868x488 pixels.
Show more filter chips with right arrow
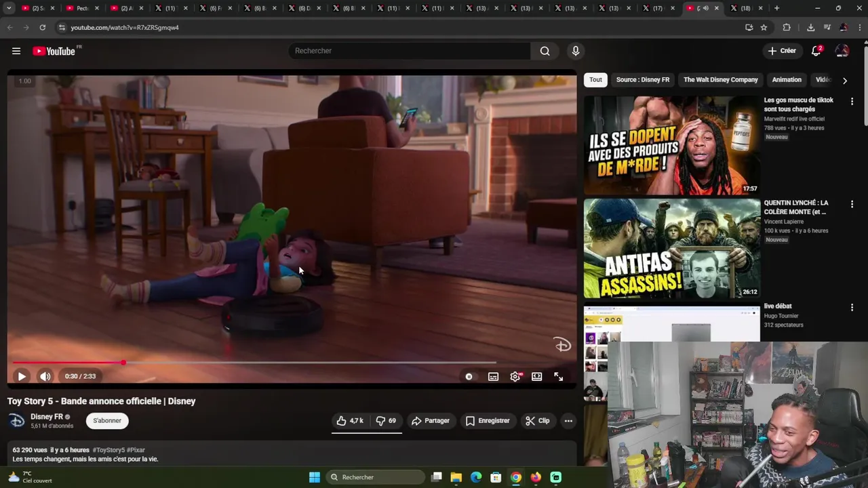844,80
